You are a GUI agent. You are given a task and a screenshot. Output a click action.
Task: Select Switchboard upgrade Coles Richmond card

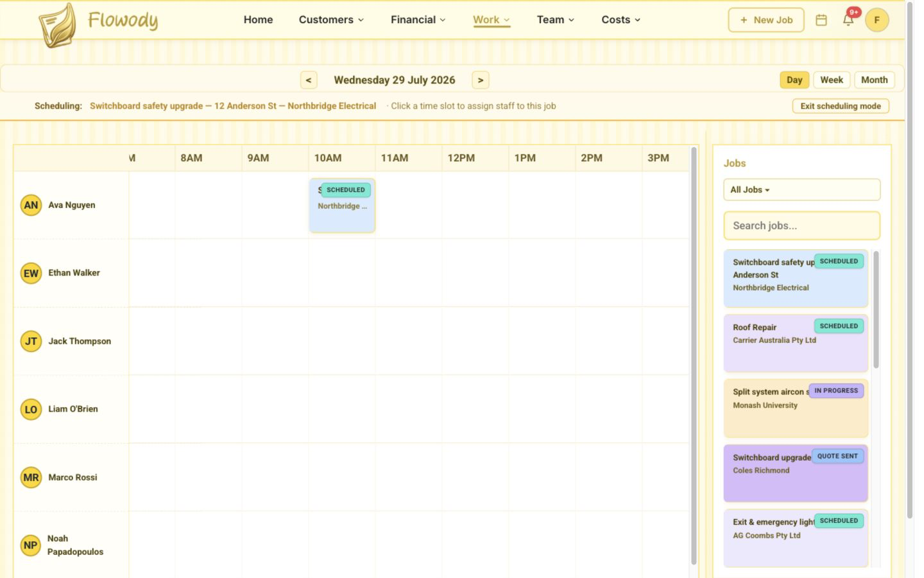click(x=796, y=473)
